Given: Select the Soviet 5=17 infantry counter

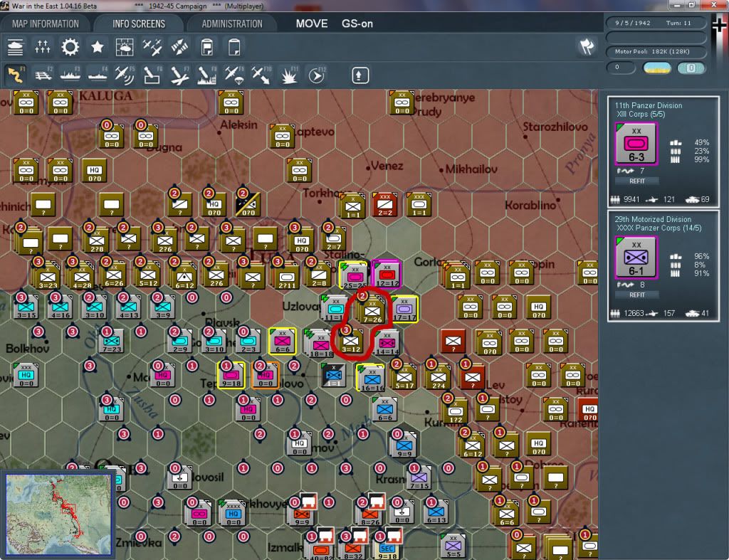Looking at the screenshot, I should click(404, 377).
